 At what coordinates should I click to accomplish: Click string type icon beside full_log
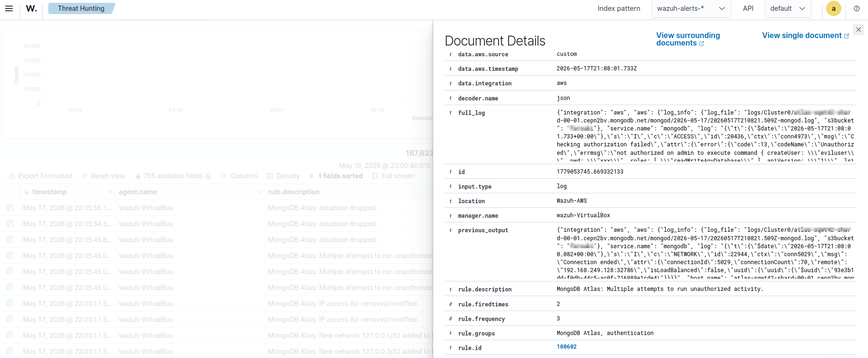(x=451, y=113)
